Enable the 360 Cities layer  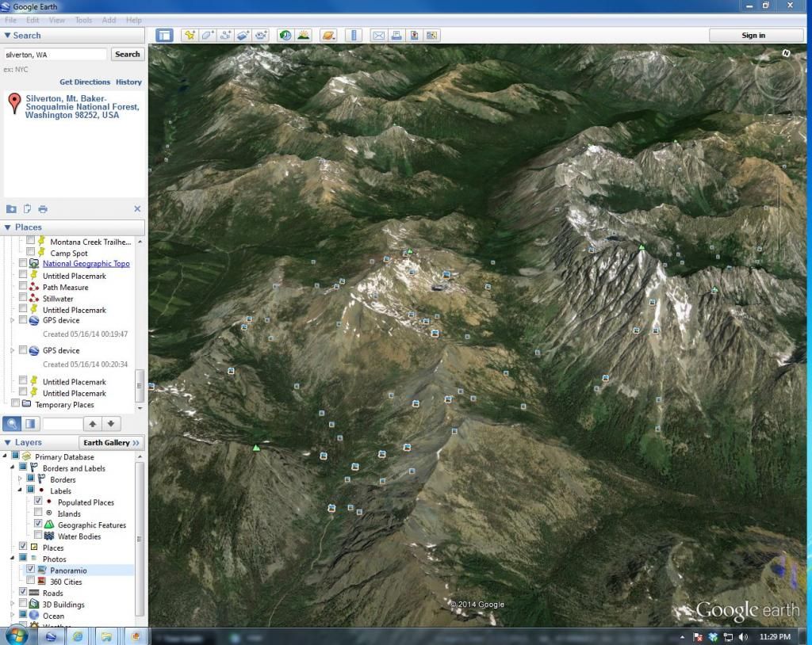click(31, 581)
